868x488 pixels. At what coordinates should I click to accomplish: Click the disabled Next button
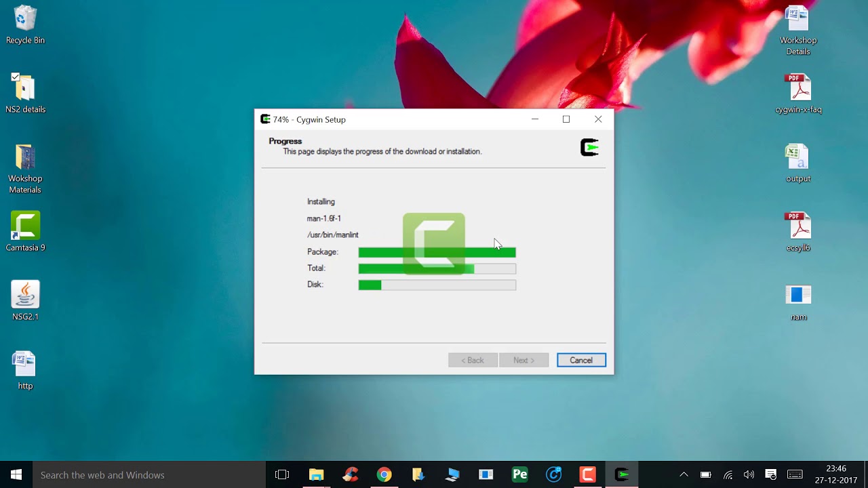524,360
